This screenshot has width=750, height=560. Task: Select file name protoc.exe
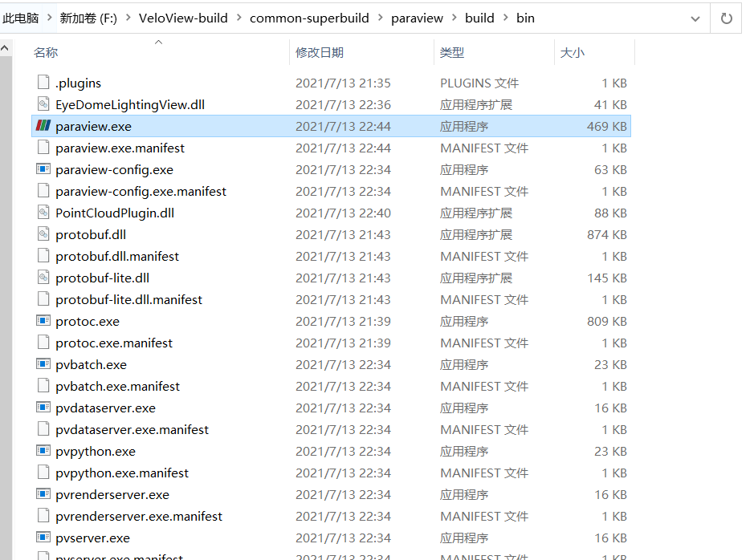[88, 321]
